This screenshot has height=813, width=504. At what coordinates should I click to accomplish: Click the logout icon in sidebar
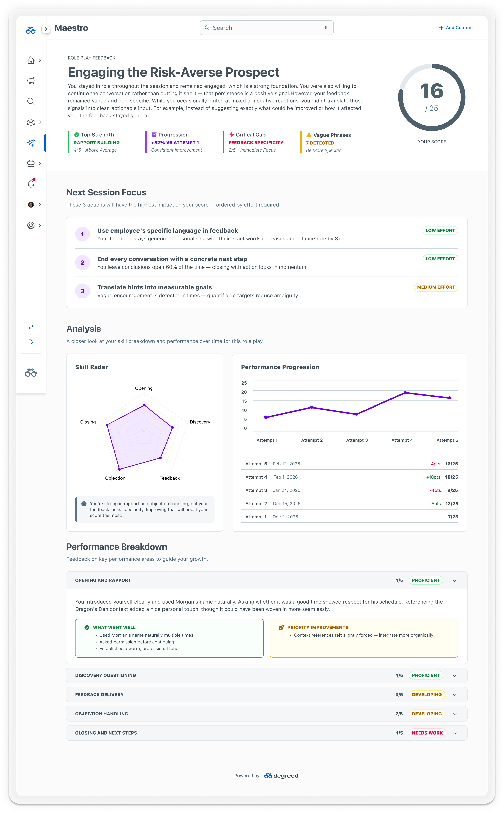click(31, 342)
